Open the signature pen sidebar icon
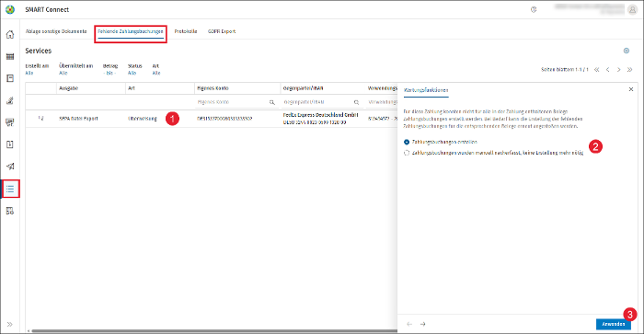The width and height of the screenshot is (644, 334). click(x=10, y=100)
